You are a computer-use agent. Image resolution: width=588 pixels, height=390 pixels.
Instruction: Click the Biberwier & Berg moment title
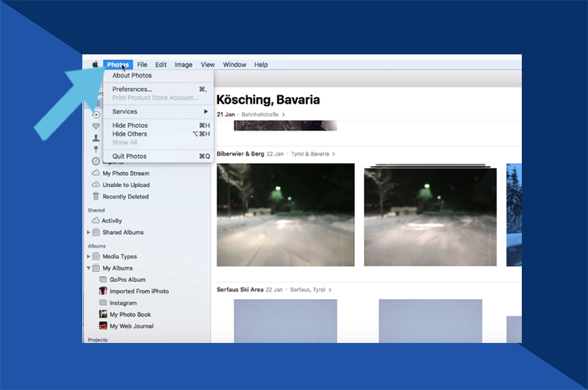[240, 154]
